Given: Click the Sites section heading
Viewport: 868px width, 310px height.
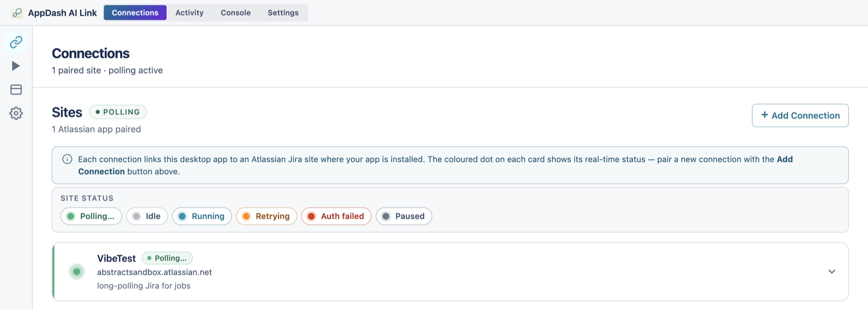Looking at the screenshot, I should (x=67, y=112).
